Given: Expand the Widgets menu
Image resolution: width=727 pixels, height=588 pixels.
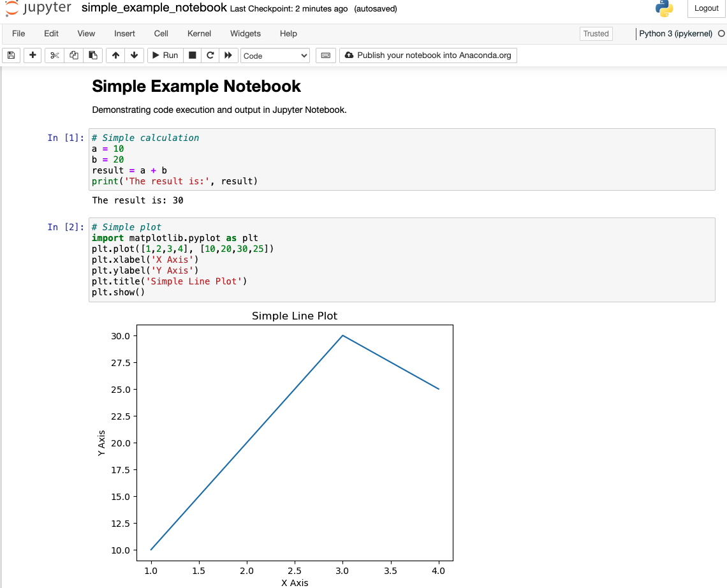Looking at the screenshot, I should pos(246,34).
